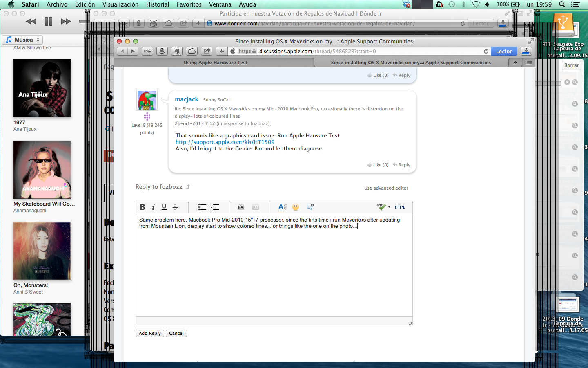588x368 pixels.
Task: Click the Share button in front Safari window
Action: click(x=207, y=51)
